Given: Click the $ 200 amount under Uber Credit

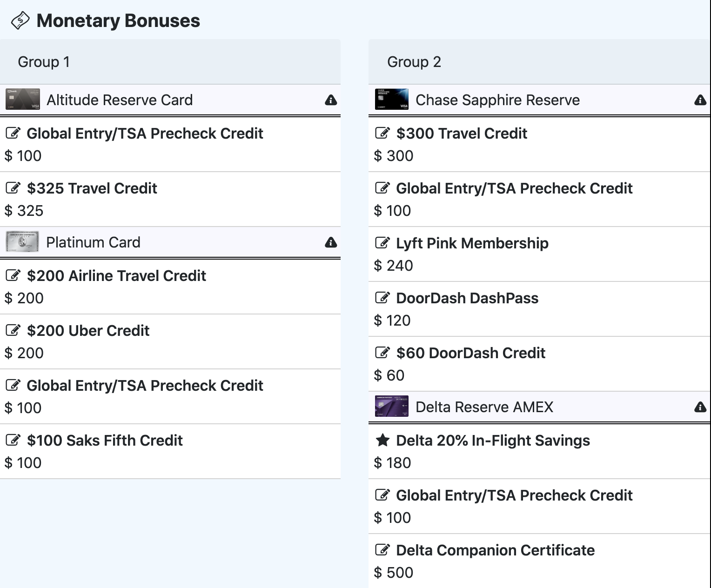Looking at the screenshot, I should (24, 353).
